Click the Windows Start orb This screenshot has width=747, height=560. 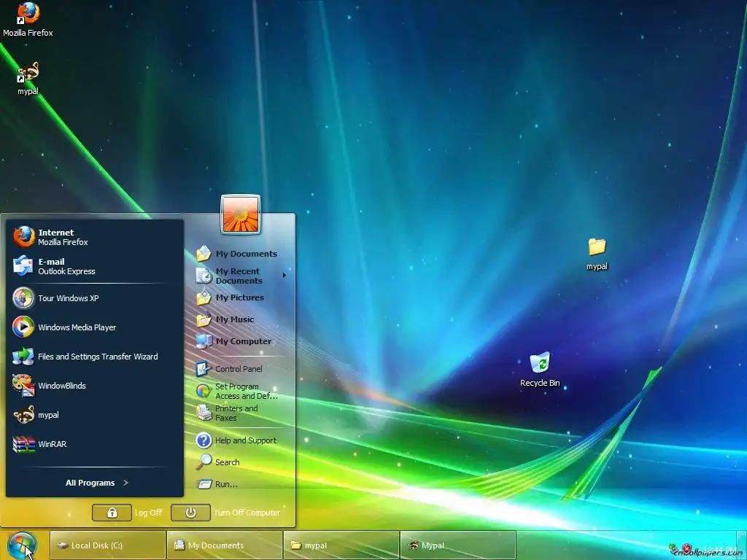click(x=22, y=545)
